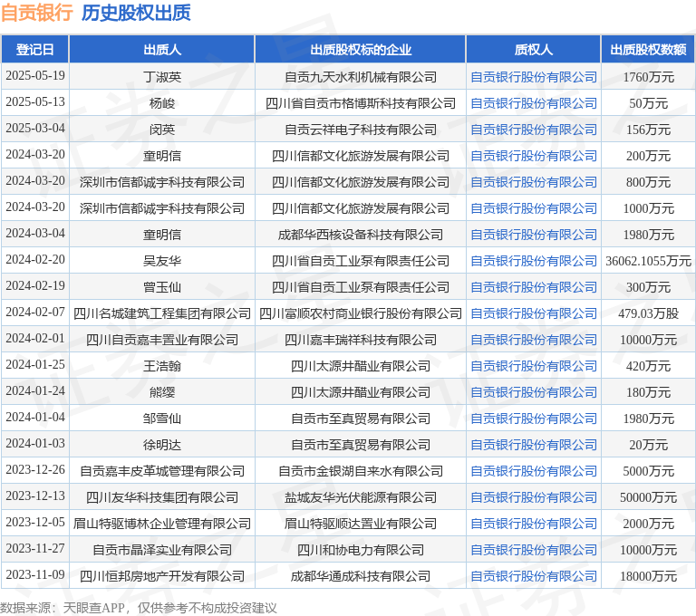696x616 pixels.
Task: Open 自贡银行股份有限公司 link in 2025-05-19 row
Action: tap(534, 77)
